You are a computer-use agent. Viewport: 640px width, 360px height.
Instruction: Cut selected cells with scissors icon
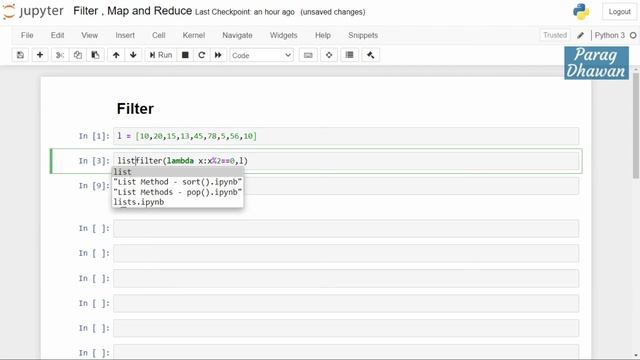click(60, 55)
